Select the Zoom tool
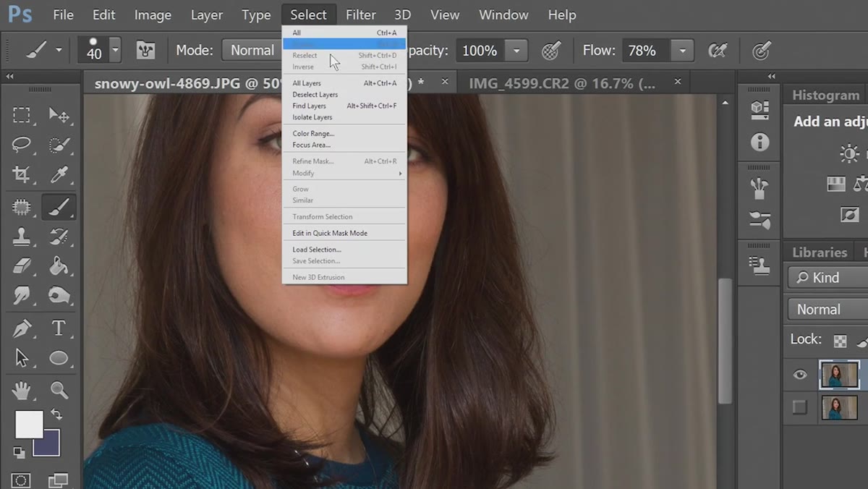This screenshot has height=489, width=868. [59, 391]
